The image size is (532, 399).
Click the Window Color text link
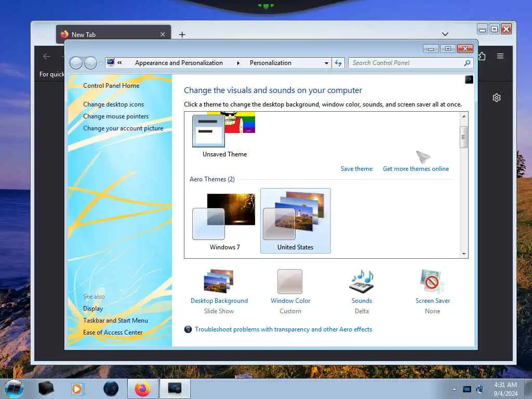(x=290, y=301)
